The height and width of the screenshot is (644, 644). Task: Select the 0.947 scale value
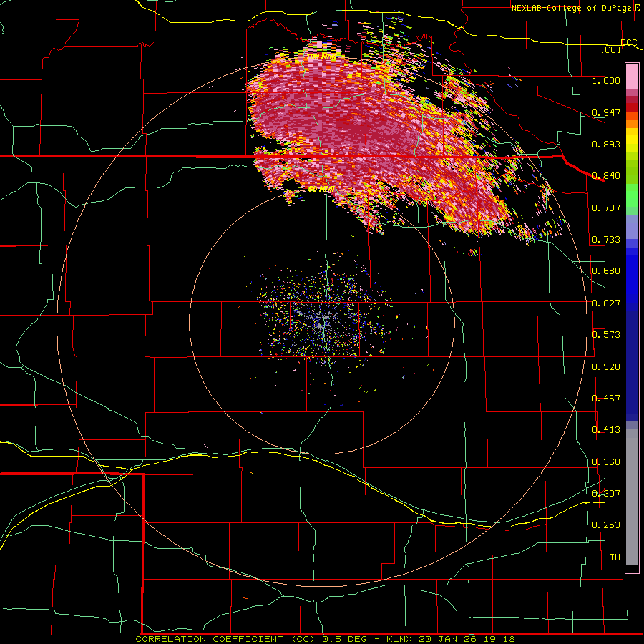pyautogui.click(x=606, y=112)
